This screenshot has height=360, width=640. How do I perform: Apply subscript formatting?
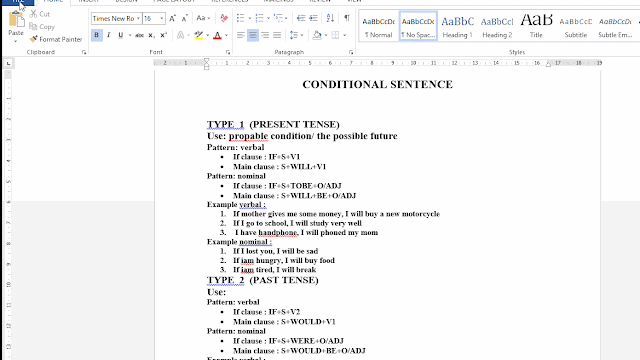point(151,36)
